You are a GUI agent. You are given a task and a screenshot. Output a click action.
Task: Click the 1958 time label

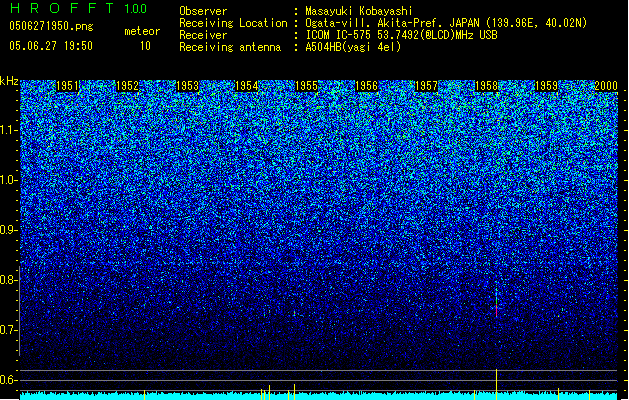tap(486, 86)
